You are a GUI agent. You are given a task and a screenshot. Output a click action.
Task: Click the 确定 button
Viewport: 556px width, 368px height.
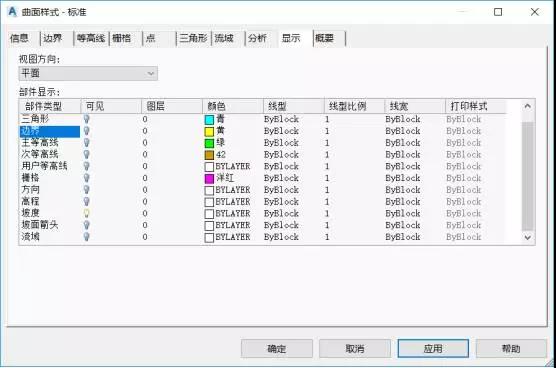pos(277,349)
